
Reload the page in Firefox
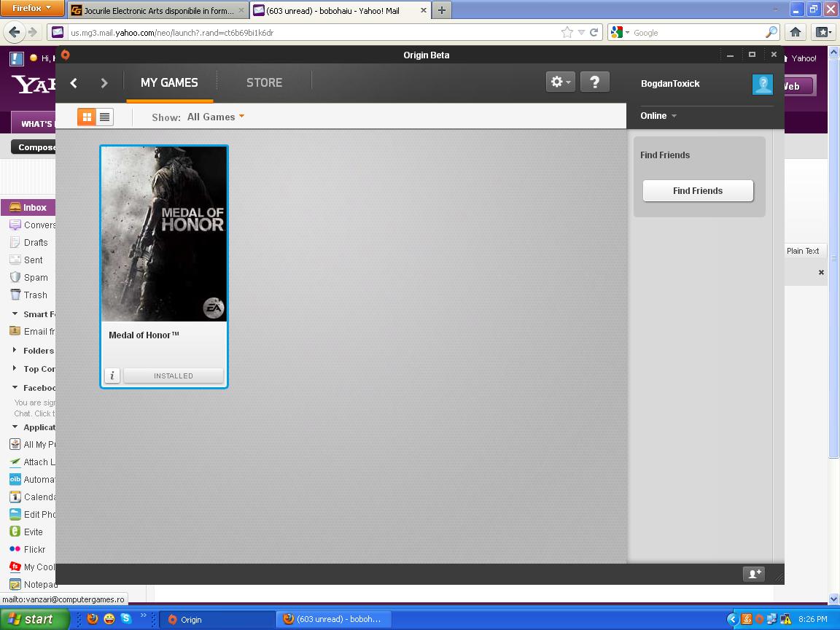(594, 33)
